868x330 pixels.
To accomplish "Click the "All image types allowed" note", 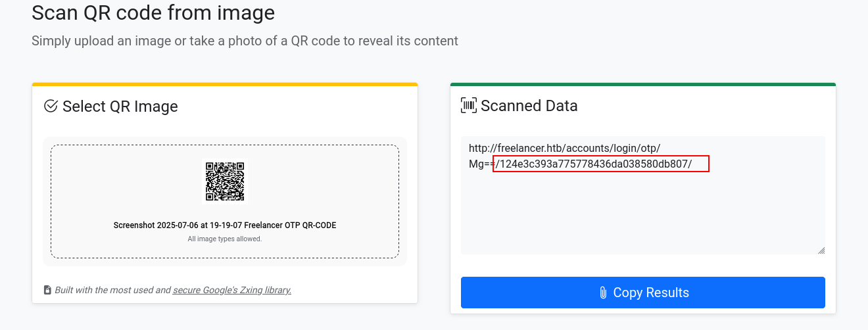I will coord(225,239).
